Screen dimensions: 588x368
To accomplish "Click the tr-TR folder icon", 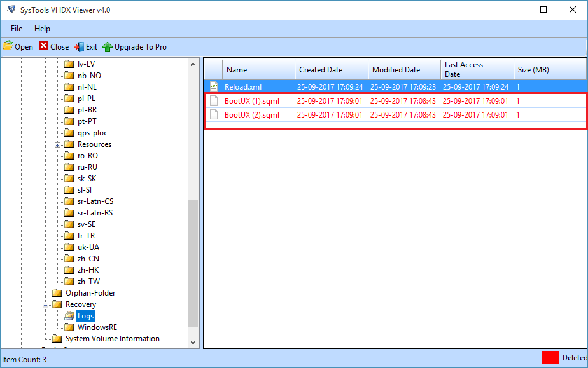I will 69,235.
